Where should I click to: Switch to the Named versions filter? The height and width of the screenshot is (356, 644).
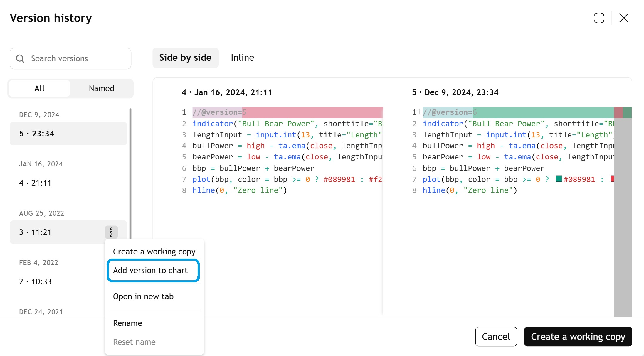(x=101, y=88)
